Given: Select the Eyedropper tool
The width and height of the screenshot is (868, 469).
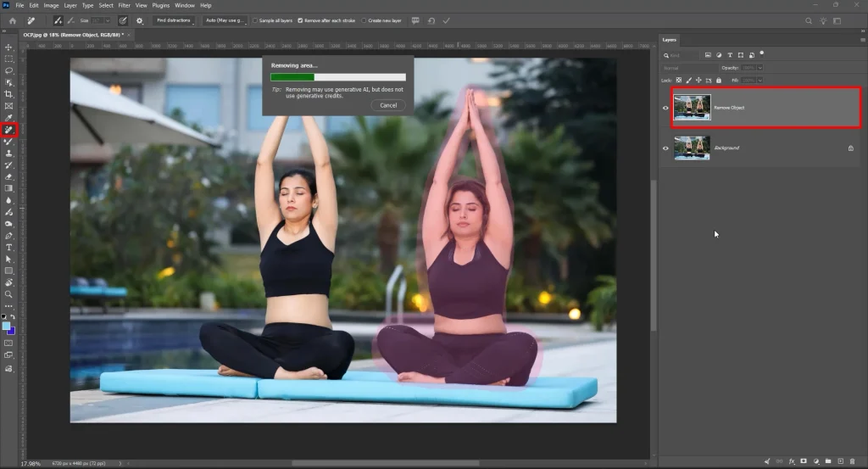Looking at the screenshot, I should coord(8,117).
